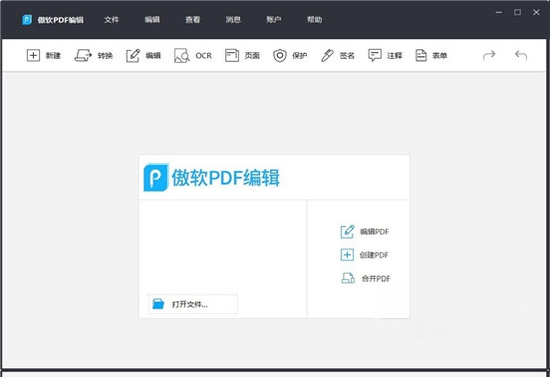Click the 合并PDF merge icon in the start panel
550x377 pixels.
tap(348, 278)
